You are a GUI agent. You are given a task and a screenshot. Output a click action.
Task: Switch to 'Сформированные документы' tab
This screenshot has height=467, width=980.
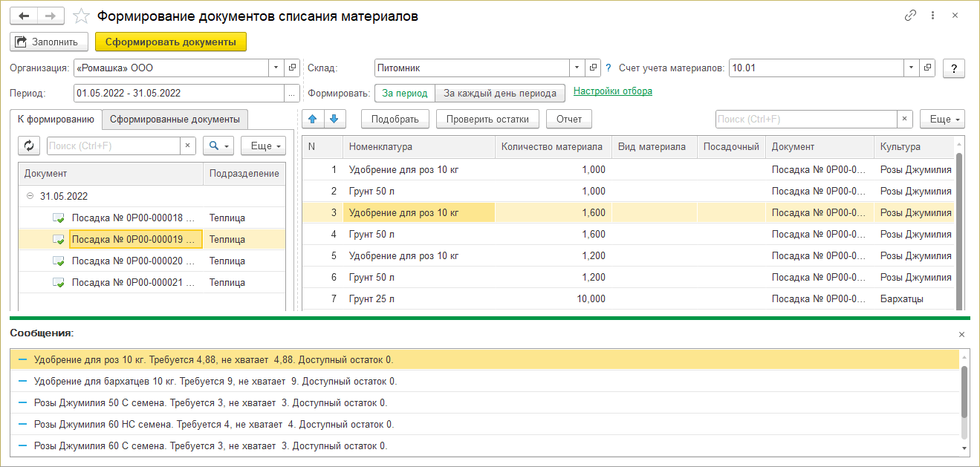(175, 119)
